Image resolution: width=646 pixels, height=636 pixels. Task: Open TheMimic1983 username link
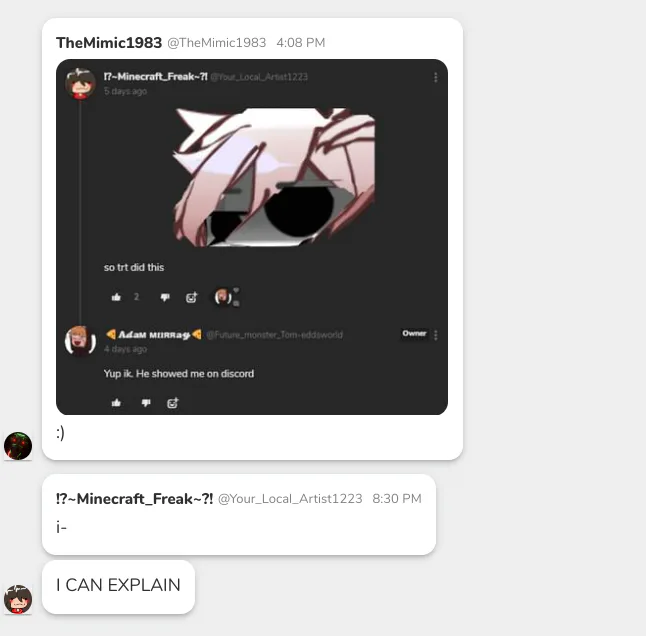pos(109,43)
